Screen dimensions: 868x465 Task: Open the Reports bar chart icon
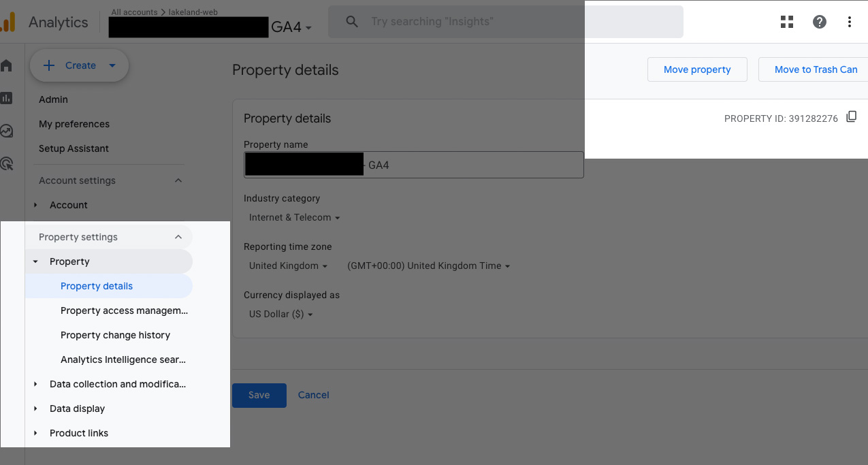[x=6, y=98]
